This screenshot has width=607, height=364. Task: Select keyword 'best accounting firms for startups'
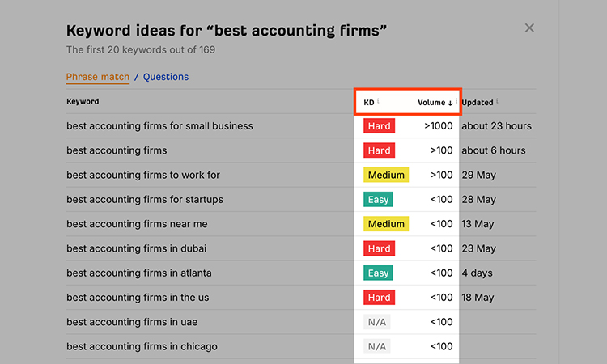pos(145,200)
